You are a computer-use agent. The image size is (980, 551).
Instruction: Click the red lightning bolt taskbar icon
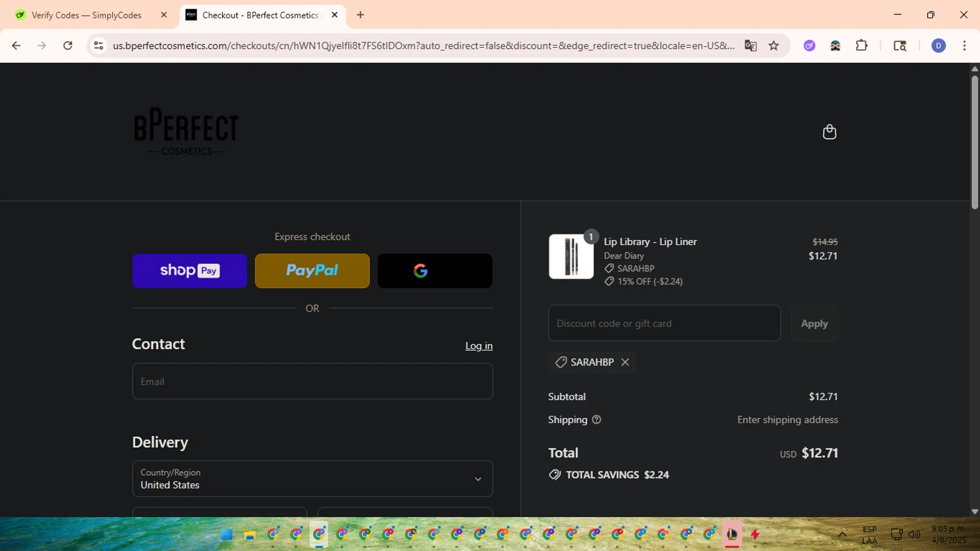click(755, 535)
